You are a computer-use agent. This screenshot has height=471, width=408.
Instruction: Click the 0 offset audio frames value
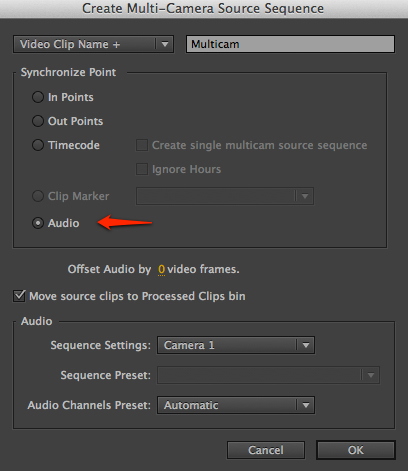pyautogui.click(x=161, y=269)
